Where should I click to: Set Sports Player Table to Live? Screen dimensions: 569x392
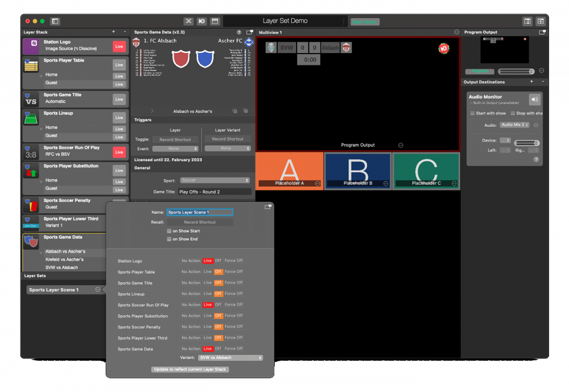tap(208, 271)
